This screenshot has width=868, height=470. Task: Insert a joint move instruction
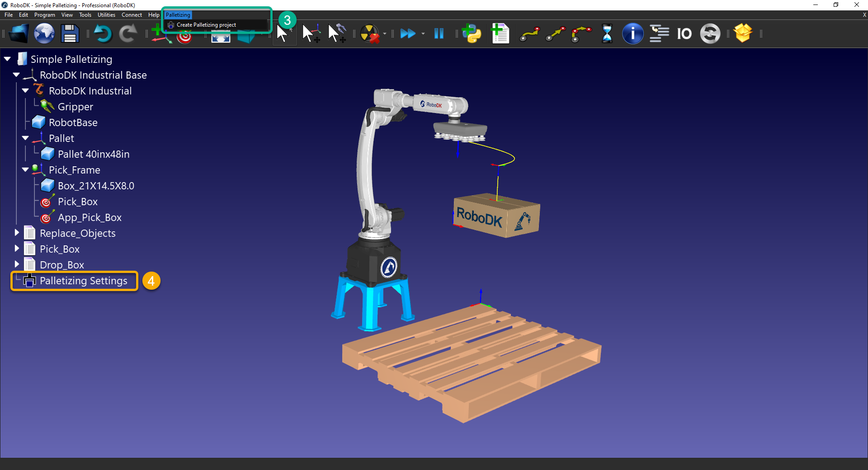pos(529,33)
